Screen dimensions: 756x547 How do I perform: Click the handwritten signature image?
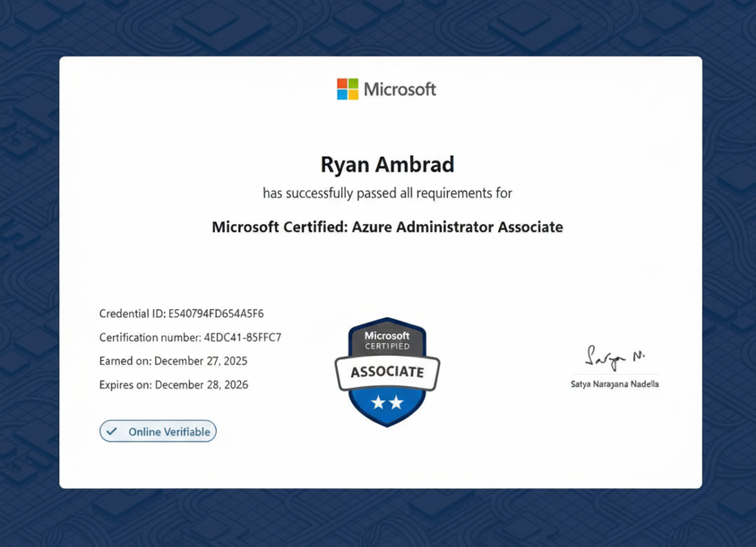[x=615, y=357]
